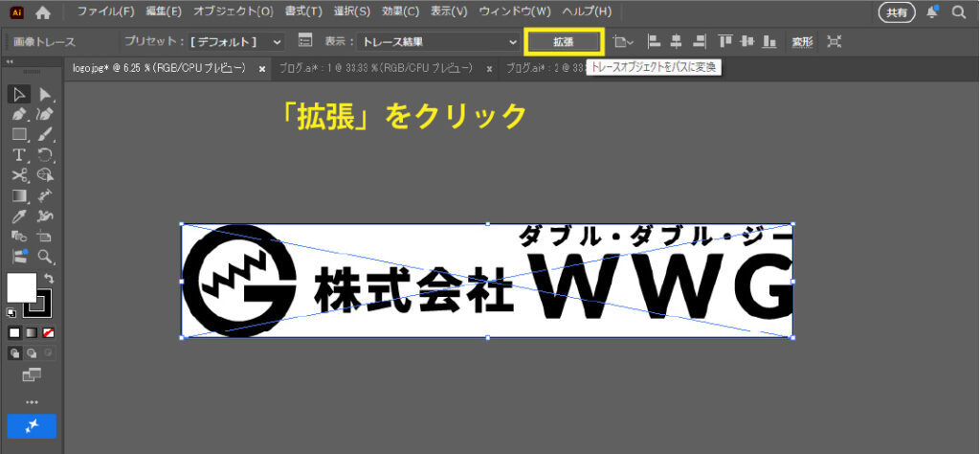Image resolution: width=980 pixels, height=454 pixels.
Task: Pick the Type tool
Action: coord(19,154)
